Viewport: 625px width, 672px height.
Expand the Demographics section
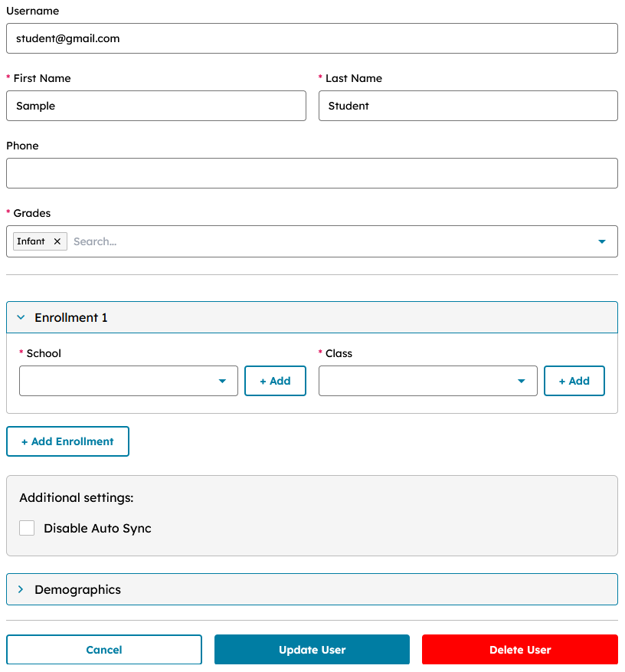(x=312, y=589)
